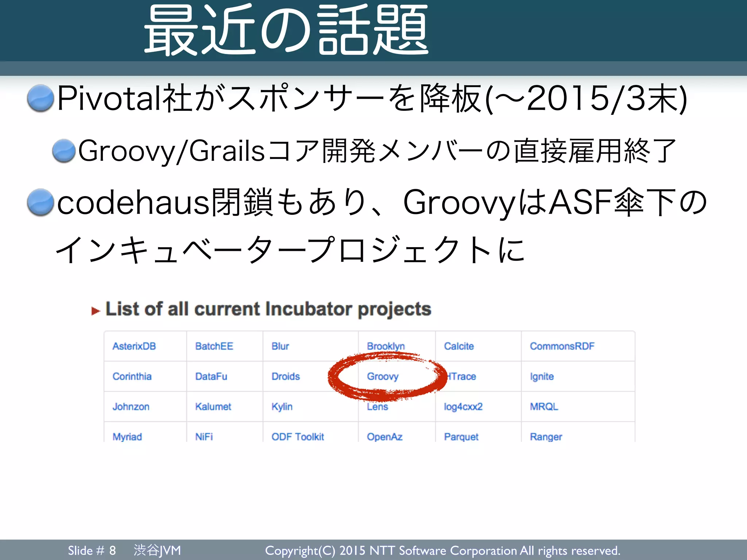Open the MRQL project link
Viewport: 747px width, 560px height.
pos(544,407)
